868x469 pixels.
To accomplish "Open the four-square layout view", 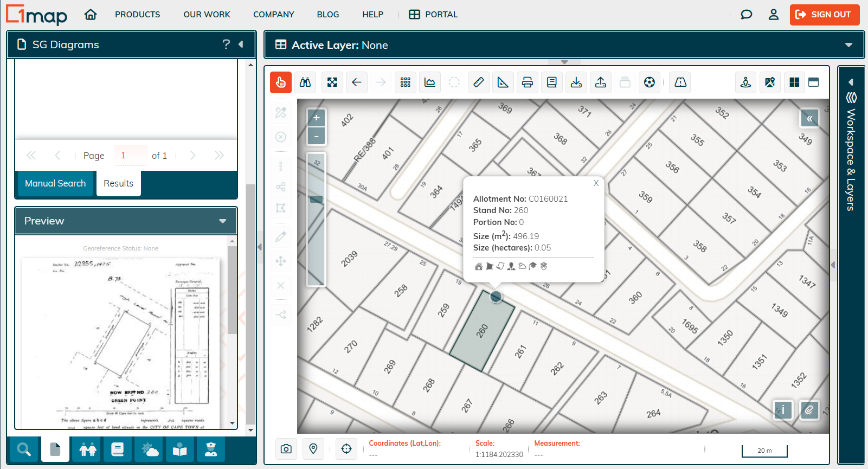I will [x=794, y=82].
